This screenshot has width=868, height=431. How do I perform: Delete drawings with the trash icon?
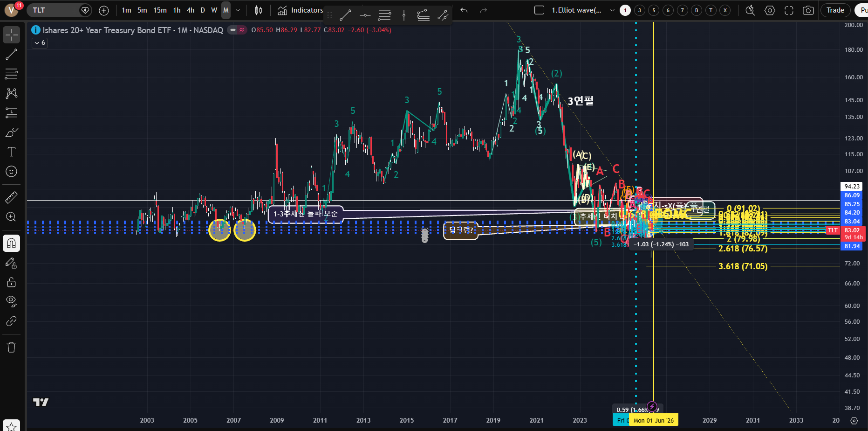click(x=12, y=347)
